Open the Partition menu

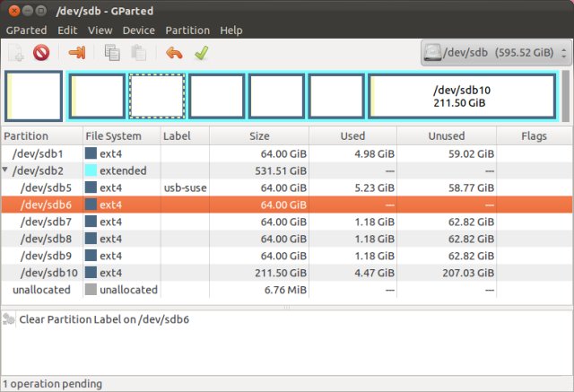click(x=186, y=30)
